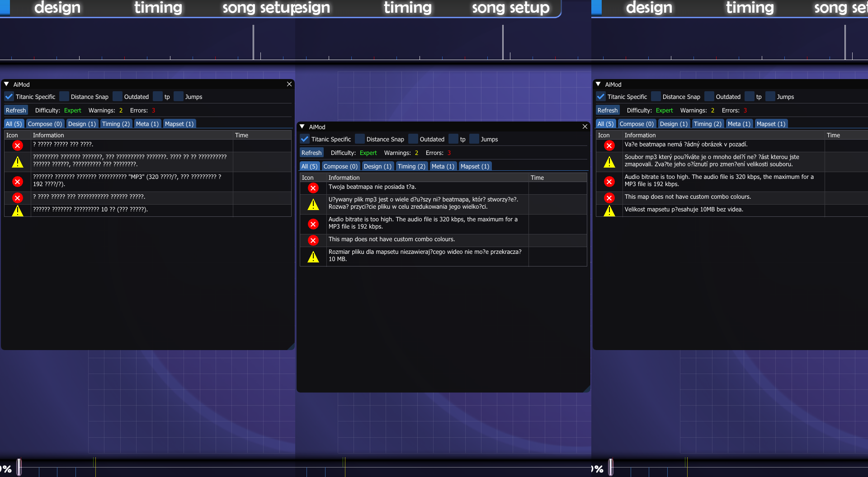Switch to timing mode in rightmost editor header
868x477 pixels.
(750, 8)
